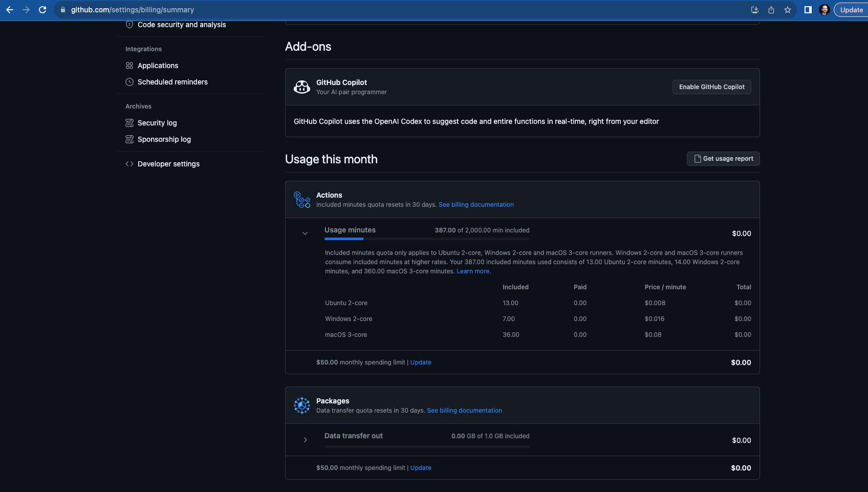Viewport: 868px width, 492px height.
Task: Click the file icon in Get usage report
Action: tap(697, 159)
